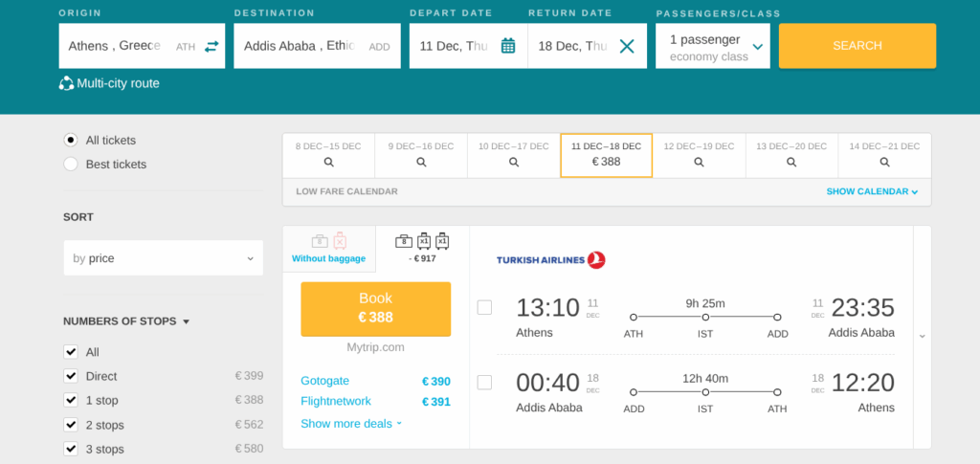This screenshot has height=464, width=980.
Task: Select the with-baggage fare tab
Action: pyautogui.click(x=422, y=247)
